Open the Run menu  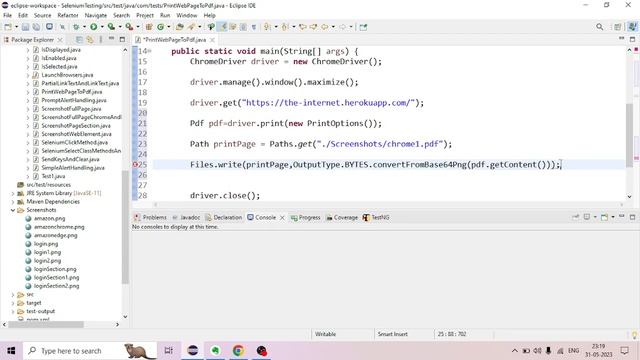[165, 15]
